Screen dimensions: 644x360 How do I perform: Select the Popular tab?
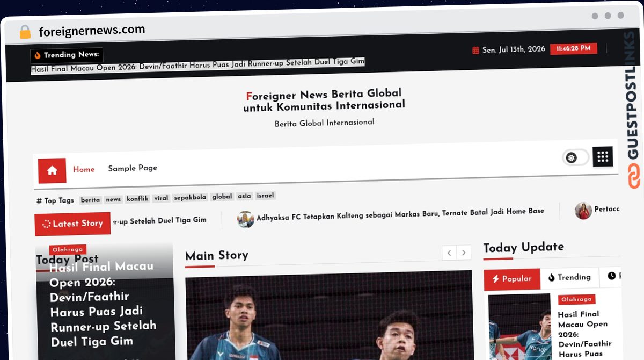tap(512, 279)
